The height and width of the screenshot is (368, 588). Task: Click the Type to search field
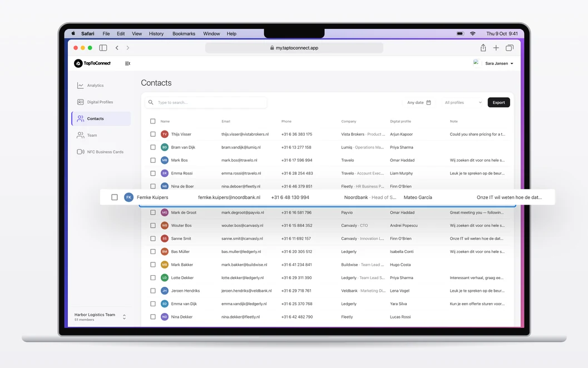[206, 102]
